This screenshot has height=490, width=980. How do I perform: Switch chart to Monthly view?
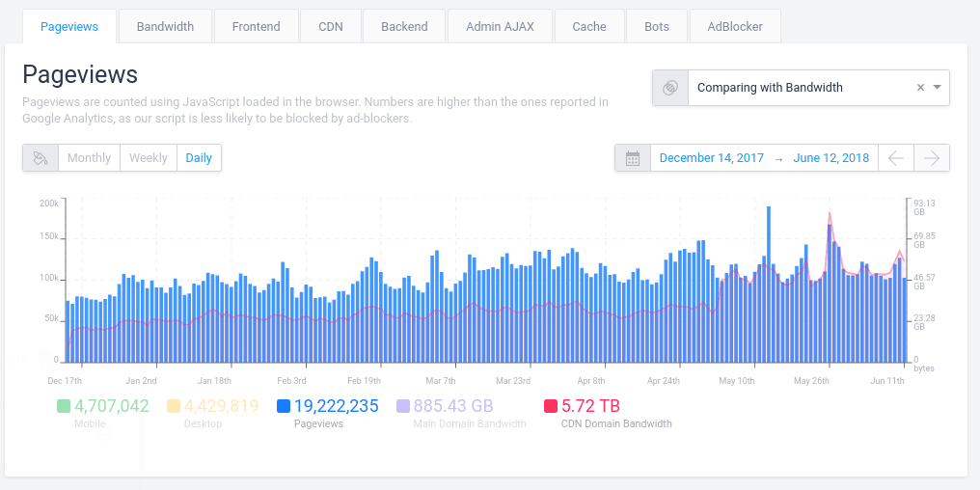point(89,157)
